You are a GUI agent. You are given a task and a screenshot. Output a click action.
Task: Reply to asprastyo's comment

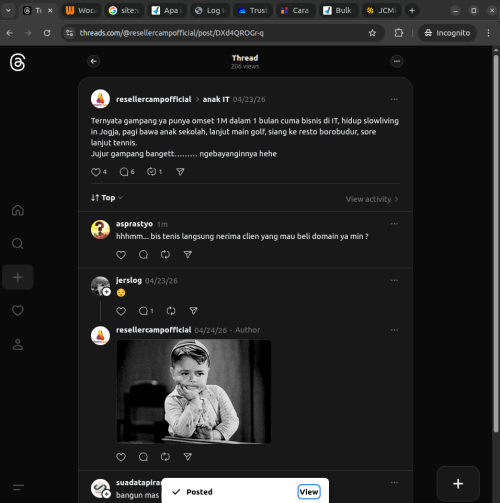143,255
